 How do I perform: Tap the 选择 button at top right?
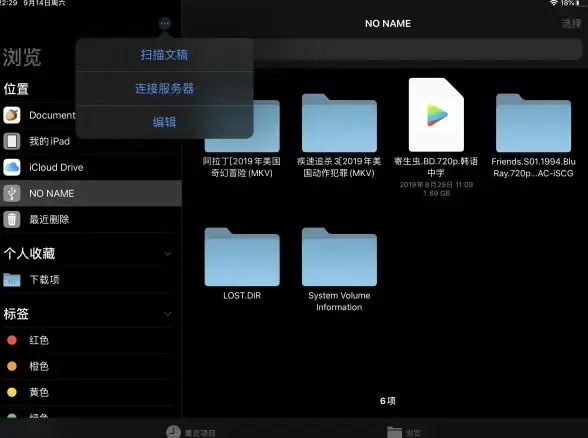pos(571,24)
